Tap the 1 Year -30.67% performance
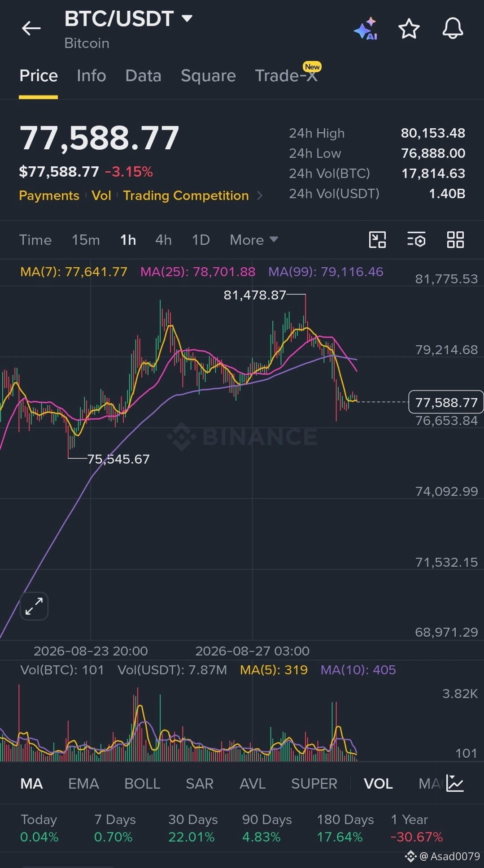This screenshot has width=484, height=868. point(417,828)
